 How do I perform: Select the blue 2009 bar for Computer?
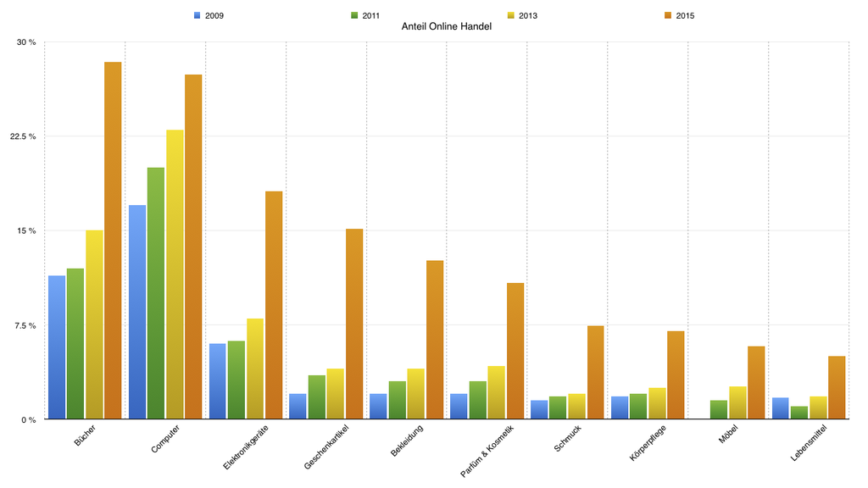(x=136, y=312)
